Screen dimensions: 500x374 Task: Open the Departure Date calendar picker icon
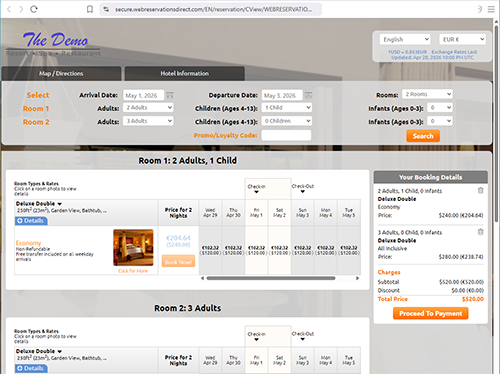309,95
